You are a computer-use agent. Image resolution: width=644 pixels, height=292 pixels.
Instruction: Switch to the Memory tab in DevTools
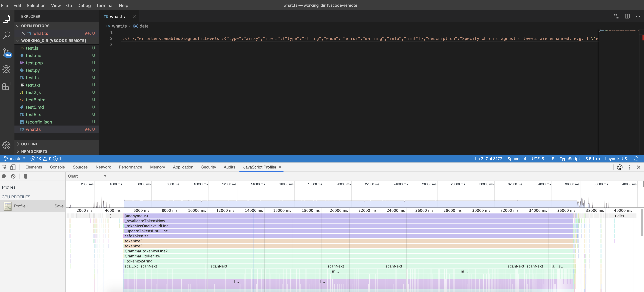[x=158, y=167]
